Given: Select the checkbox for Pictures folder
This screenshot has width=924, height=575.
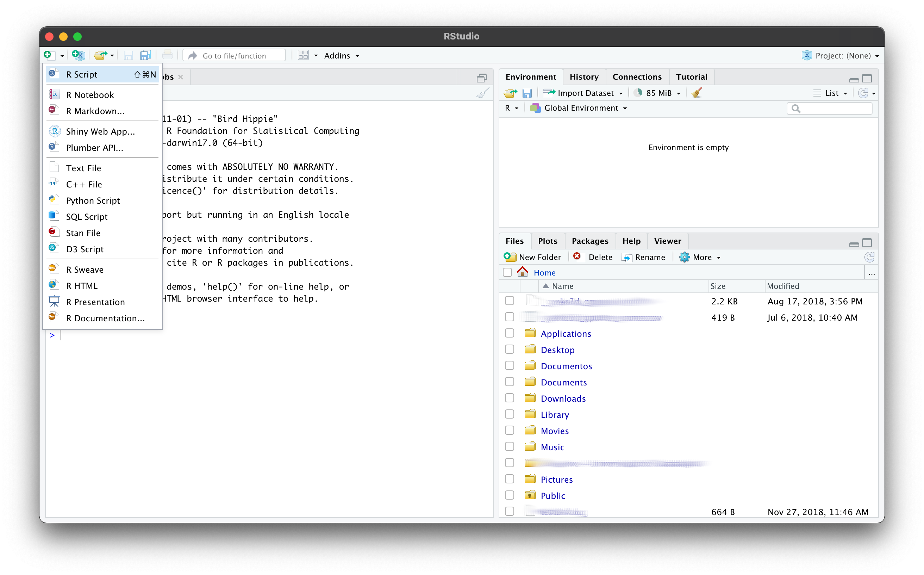Looking at the screenshot, I should coord(509,479).
